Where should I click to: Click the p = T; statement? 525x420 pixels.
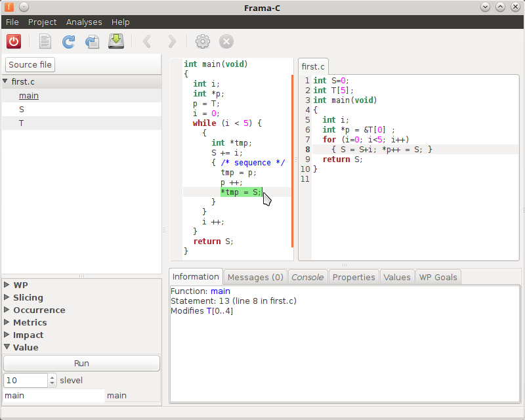coord(206,104)
